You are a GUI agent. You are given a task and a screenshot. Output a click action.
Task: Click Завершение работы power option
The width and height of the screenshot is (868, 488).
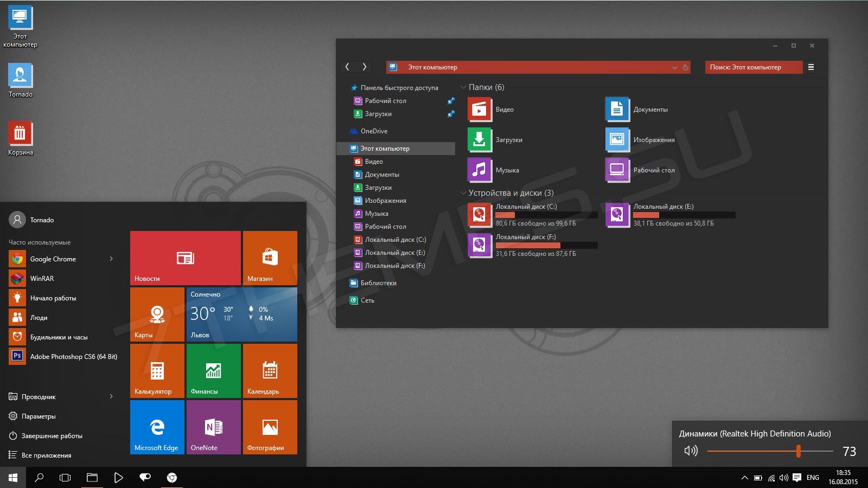[x=46, y=436]
